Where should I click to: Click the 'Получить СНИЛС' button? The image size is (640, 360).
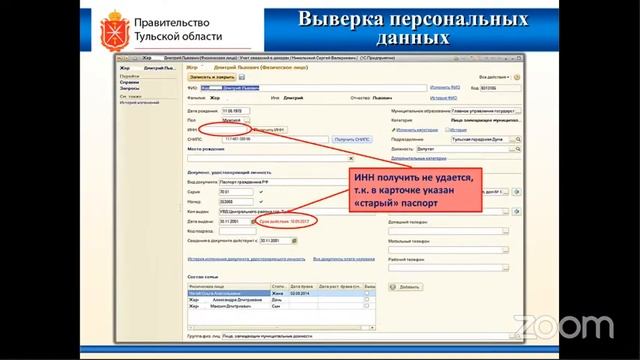tap(352, 140)
